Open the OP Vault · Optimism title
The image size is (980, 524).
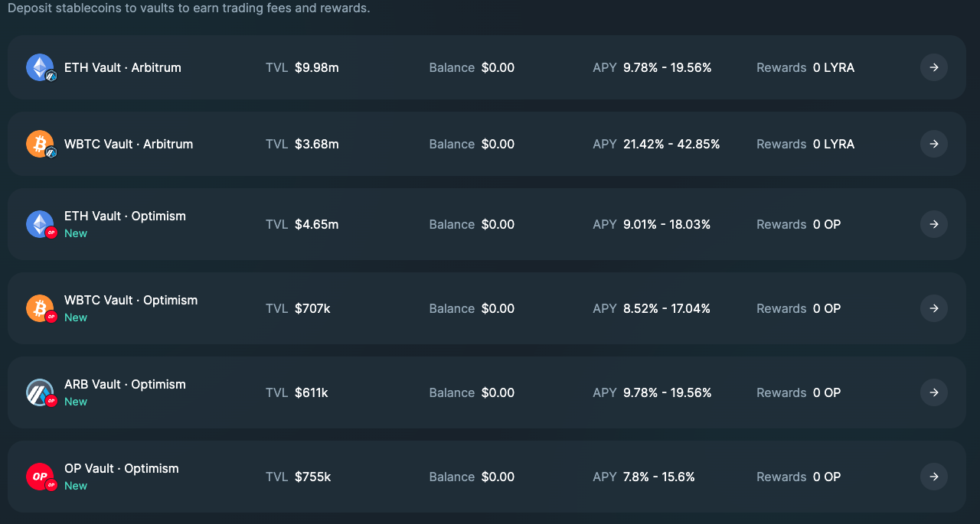(x=121, y=468)
